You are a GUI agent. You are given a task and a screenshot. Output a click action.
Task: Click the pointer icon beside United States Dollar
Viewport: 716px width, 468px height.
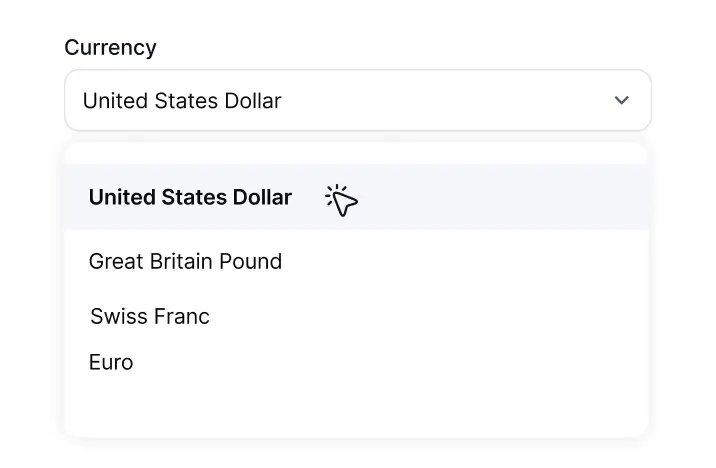[341, 200]
